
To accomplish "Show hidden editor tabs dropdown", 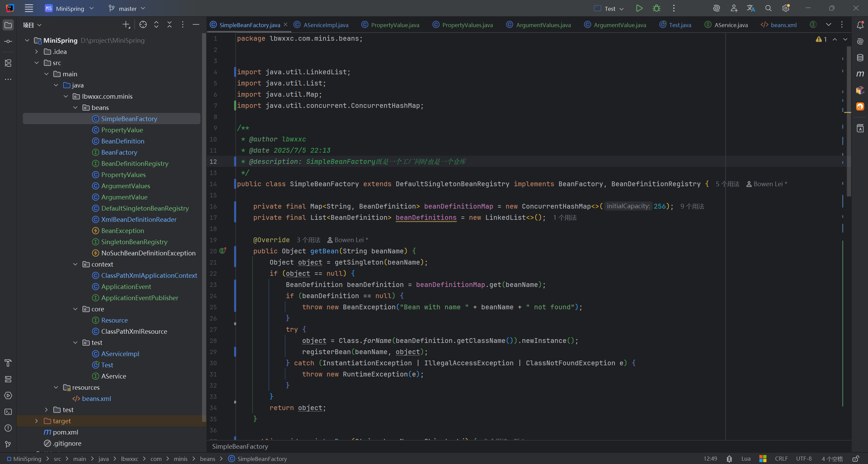I will coord(829,24).
